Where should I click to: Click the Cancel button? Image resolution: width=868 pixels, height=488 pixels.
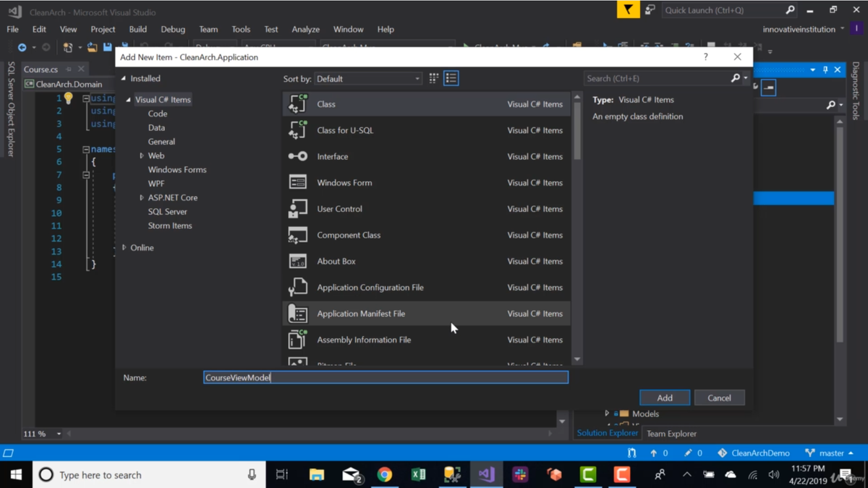(719, 398)
